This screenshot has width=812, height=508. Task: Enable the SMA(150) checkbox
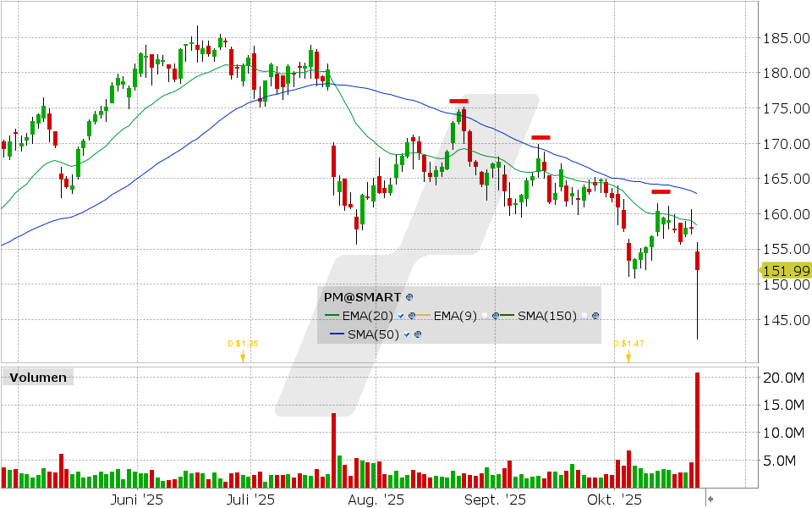584,316
